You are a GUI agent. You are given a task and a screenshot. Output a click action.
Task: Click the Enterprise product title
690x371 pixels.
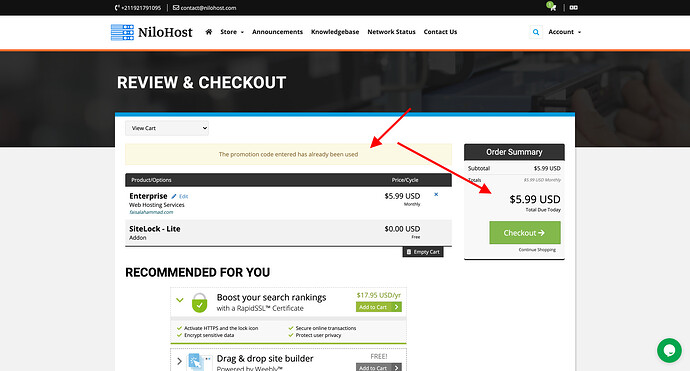click(x=148, y=196)
